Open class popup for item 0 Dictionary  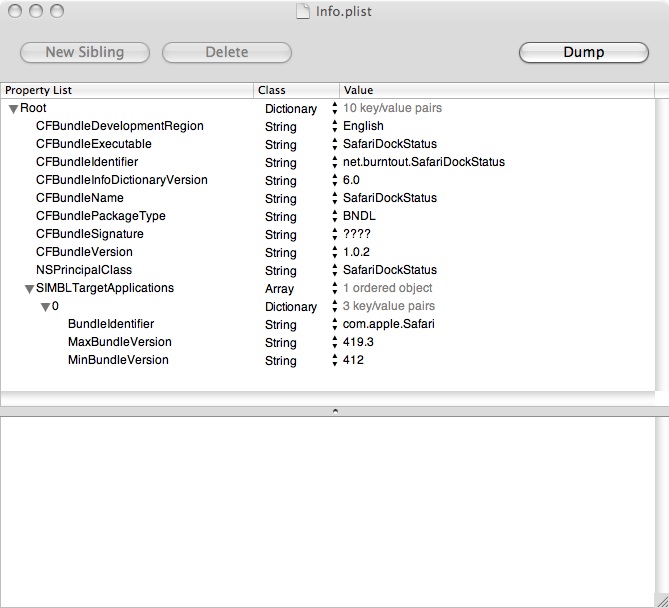tap(334, 306)
